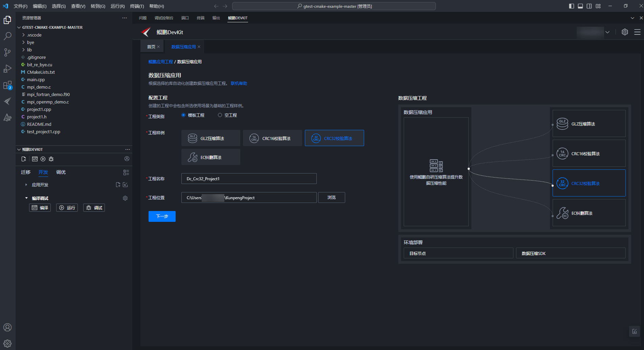Click debug bug icon in DevKit sidebar toolbar
The width and height of the screenshot is (644, 350).
pos(51,159)
